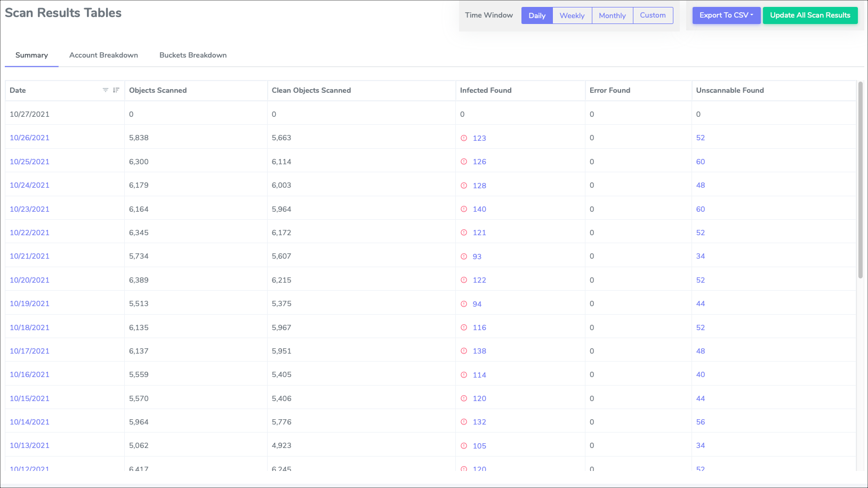
Task: Select the Summary tab
Action: 31,55
